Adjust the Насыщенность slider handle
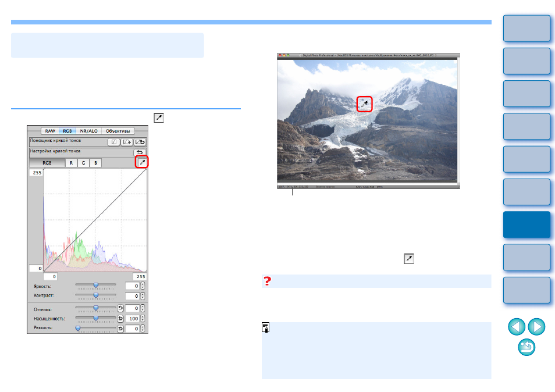The image size is (555, 392). [x=95, y=318]
